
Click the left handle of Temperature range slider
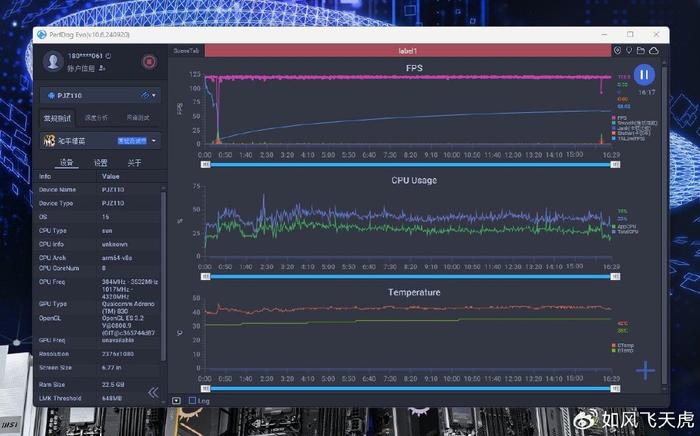click(206, 389)
